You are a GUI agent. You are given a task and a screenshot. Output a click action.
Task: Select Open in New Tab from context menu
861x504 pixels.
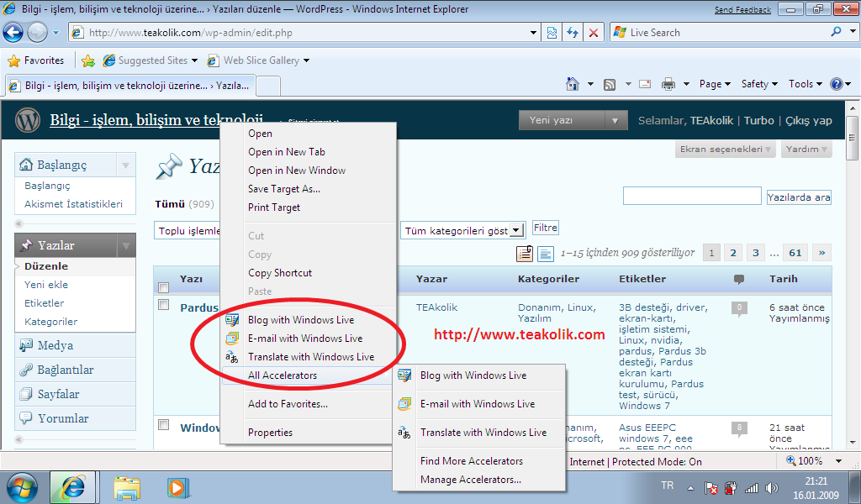pyautogui.click(x=286, y=152)
